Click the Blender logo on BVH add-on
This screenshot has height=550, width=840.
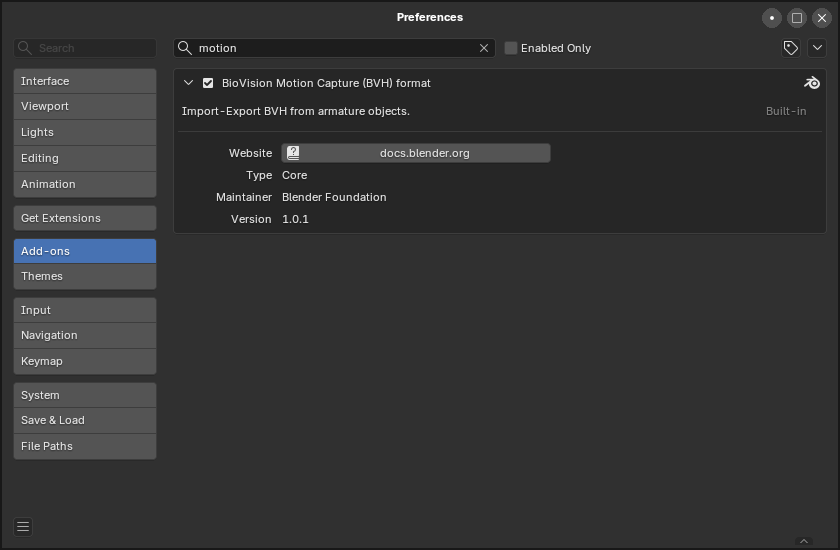[x=812, y=83]
